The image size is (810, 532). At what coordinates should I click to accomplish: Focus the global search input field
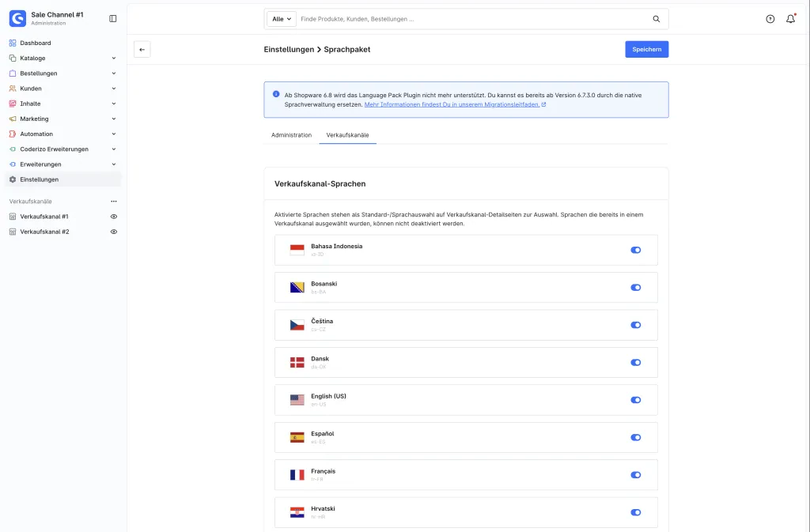tap(475, 19)
